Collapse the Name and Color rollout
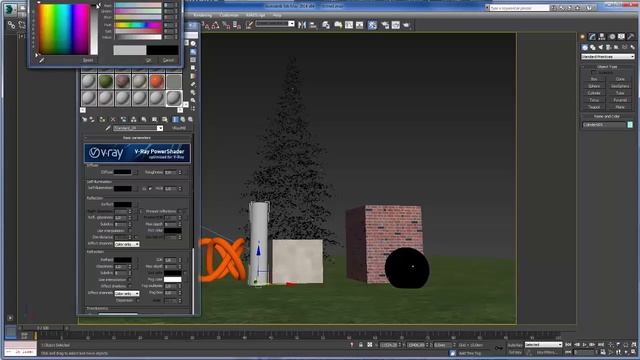Image resolution: width=640 pixels, height=360 pixels. 607,117
